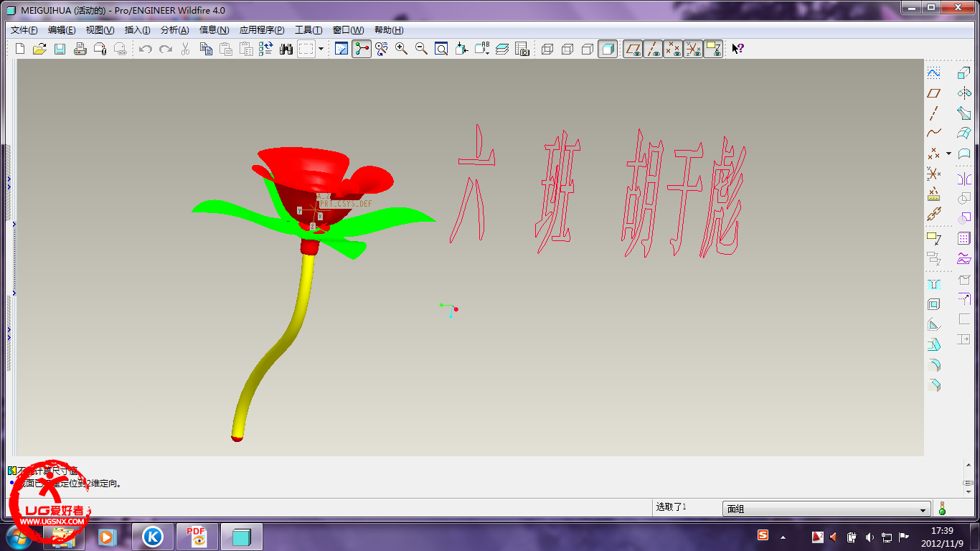Toggle the Orient Mode button
Viewport: 980px width, 551px height.
point(382,49)
